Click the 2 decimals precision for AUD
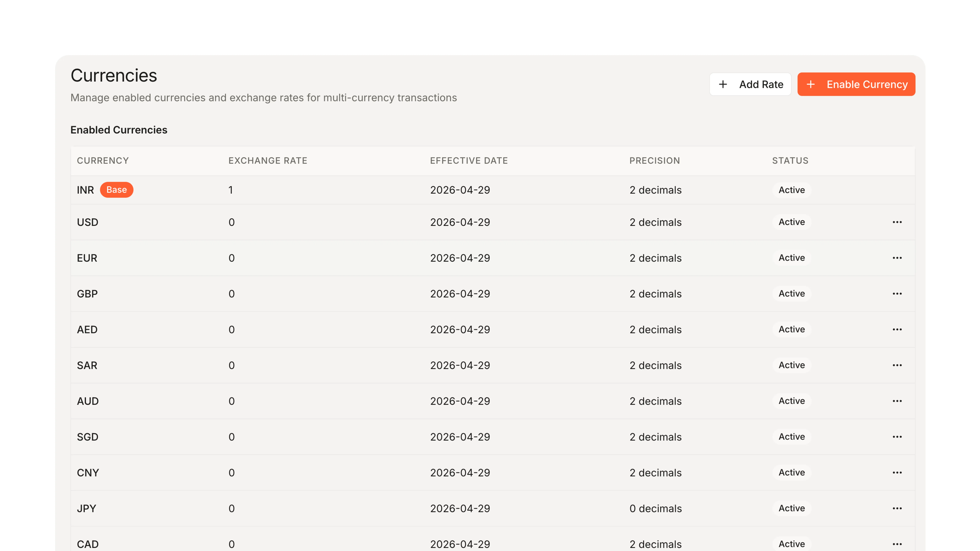This screenshot has width=980, height=551. tap(656, 401)
